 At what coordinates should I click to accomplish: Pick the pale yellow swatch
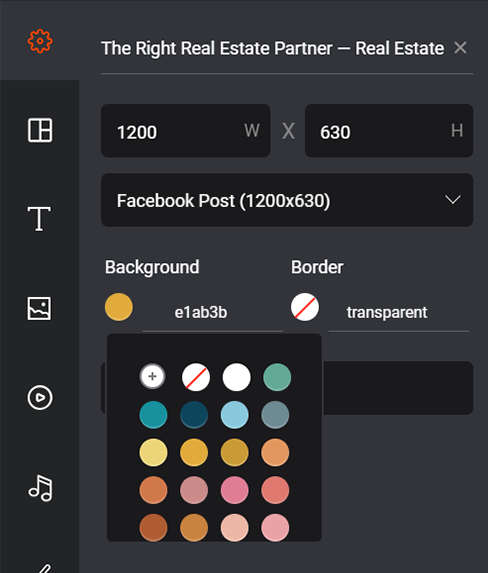[x=154, y=452]
